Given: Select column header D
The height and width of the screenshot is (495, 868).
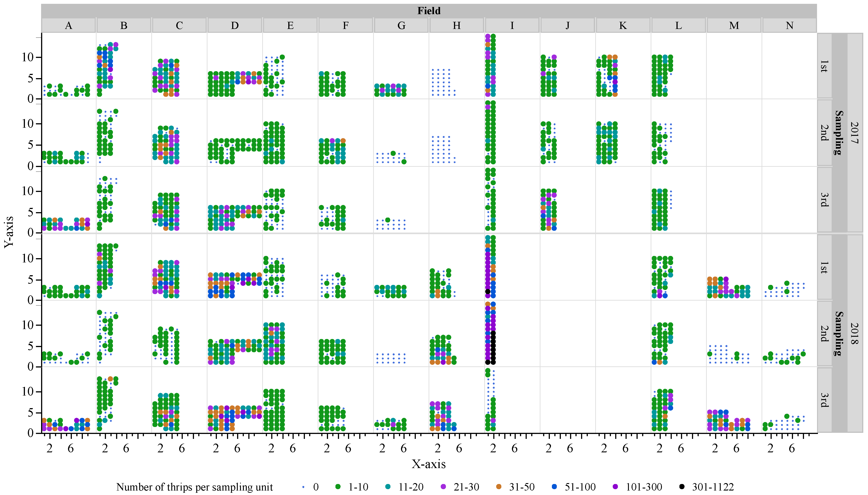Looking at the screenshot, I should click(235, 26).
